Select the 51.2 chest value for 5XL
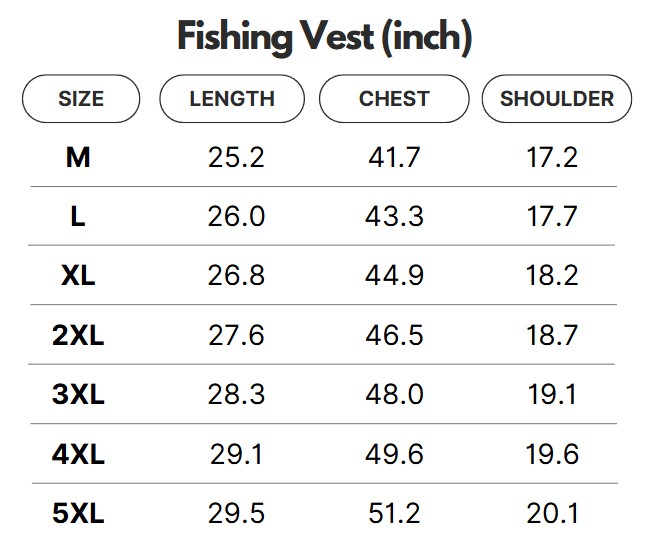 coord(394,514)
